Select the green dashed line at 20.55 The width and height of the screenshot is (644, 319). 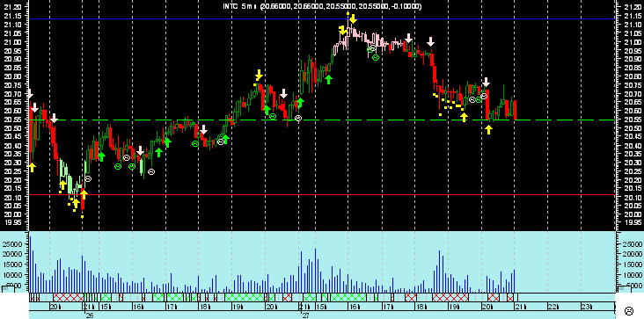(x=322, y=120)
